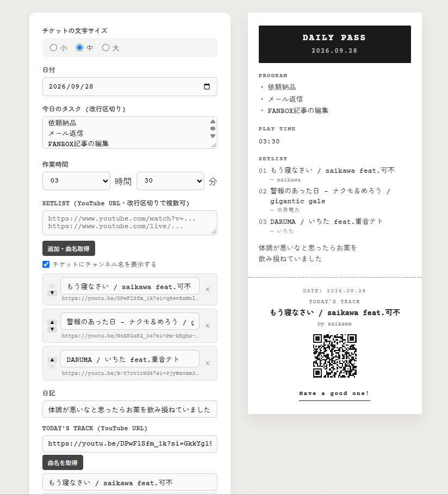Image resolution: width=448 pixels, height=495 pixels.
Task: Move 警報のあった日 track down
Action: coord(52,329)
